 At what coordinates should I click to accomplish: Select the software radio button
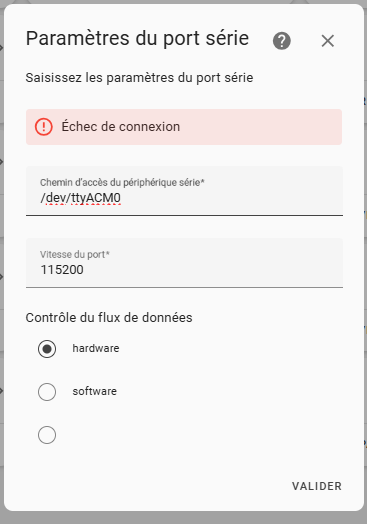(47, 392)
